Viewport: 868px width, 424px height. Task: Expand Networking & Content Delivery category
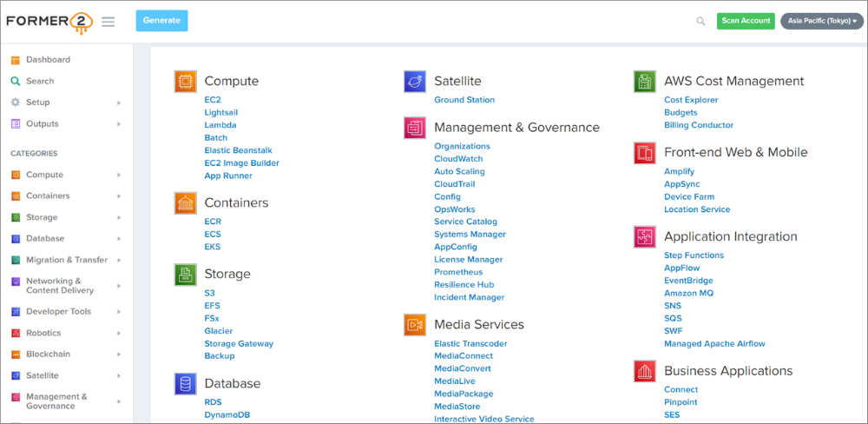click(119, 286)
